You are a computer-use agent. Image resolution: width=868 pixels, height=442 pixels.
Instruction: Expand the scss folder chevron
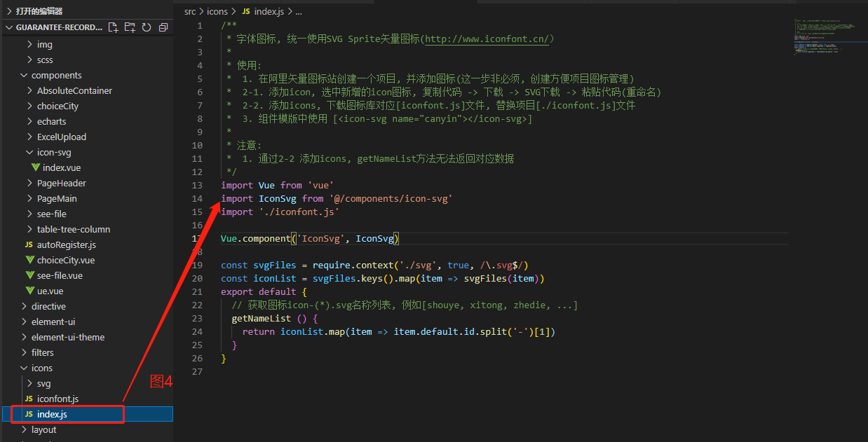click(29, 60)
